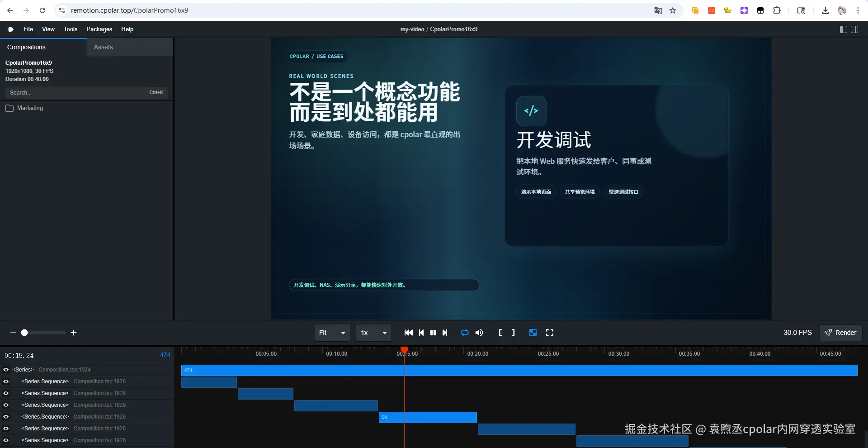Seek timeline to 00:05.00 mark
This screenshot has width=868, height=448.
[x=266, y=354]
